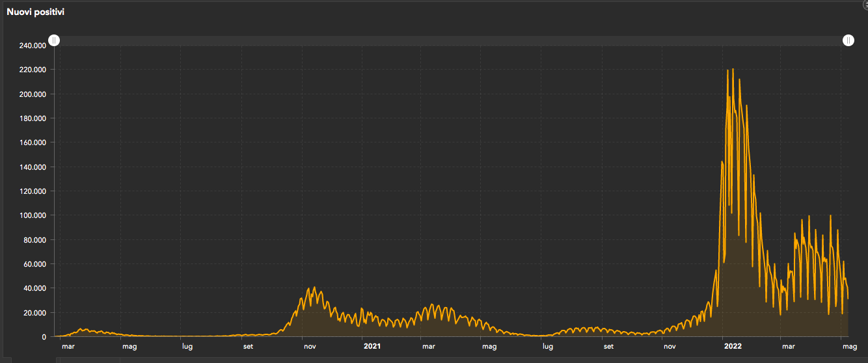The width and height of the screenshot is (868, 363).
Task: Click the 200.000 value on the vertical axis
Action: pos(33,94)
